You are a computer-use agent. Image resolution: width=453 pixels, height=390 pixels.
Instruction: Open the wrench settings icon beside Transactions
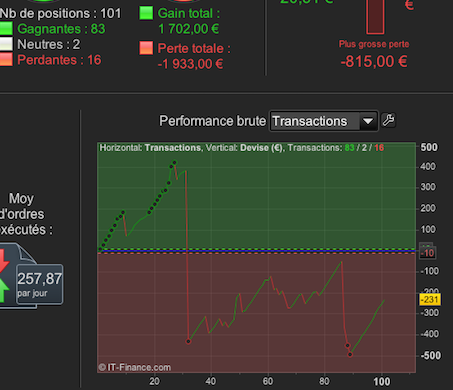pos(388,120)
